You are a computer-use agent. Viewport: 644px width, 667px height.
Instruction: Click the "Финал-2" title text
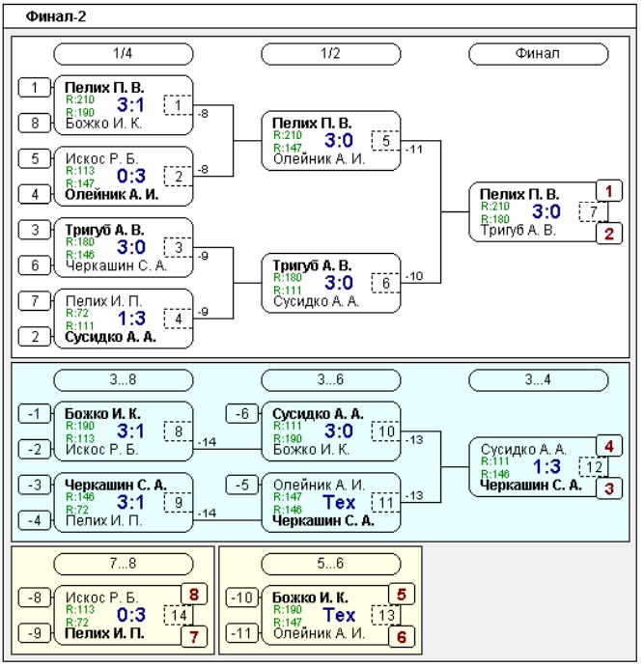(x=56, y=16)
